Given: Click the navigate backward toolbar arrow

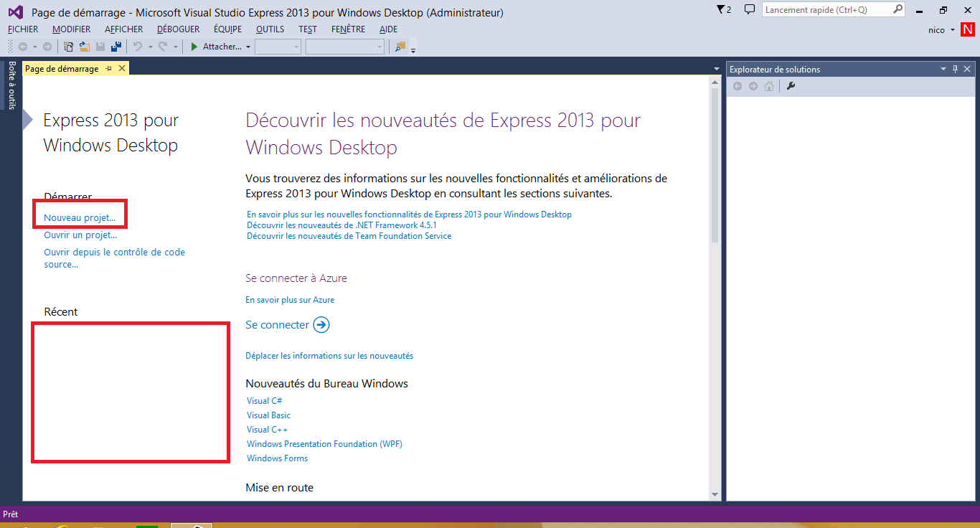Looking at the screenshot, I should tap(23, 47).
